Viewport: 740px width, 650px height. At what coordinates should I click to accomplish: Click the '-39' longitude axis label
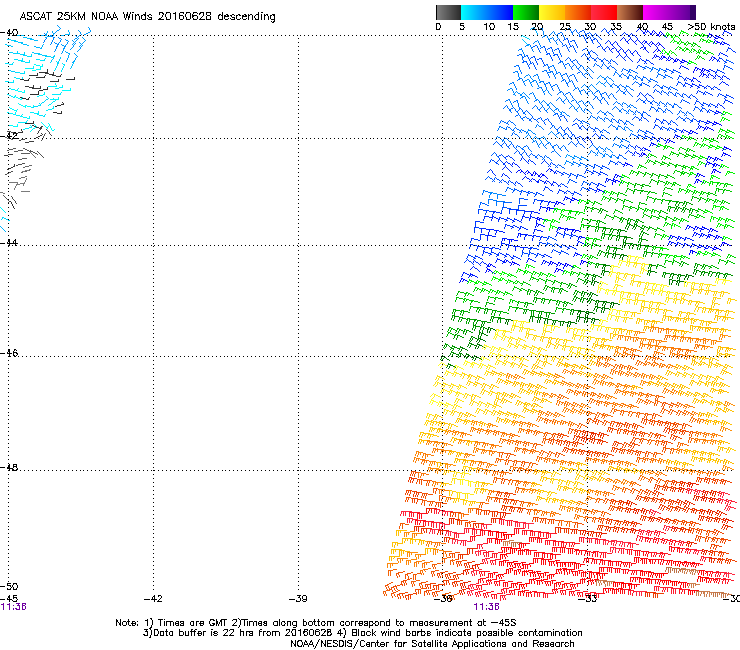pos(298,599)
